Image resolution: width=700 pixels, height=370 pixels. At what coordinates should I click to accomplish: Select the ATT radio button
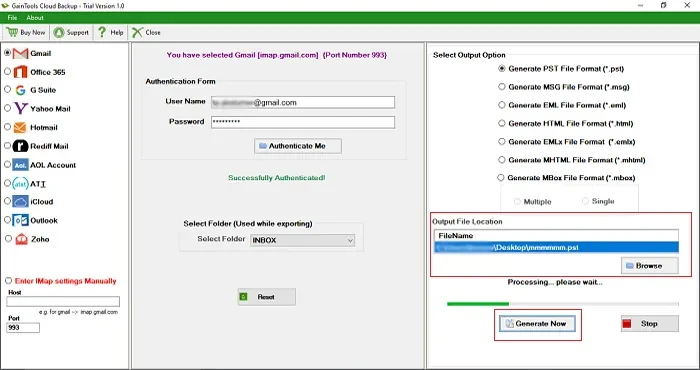pos(7,183)
